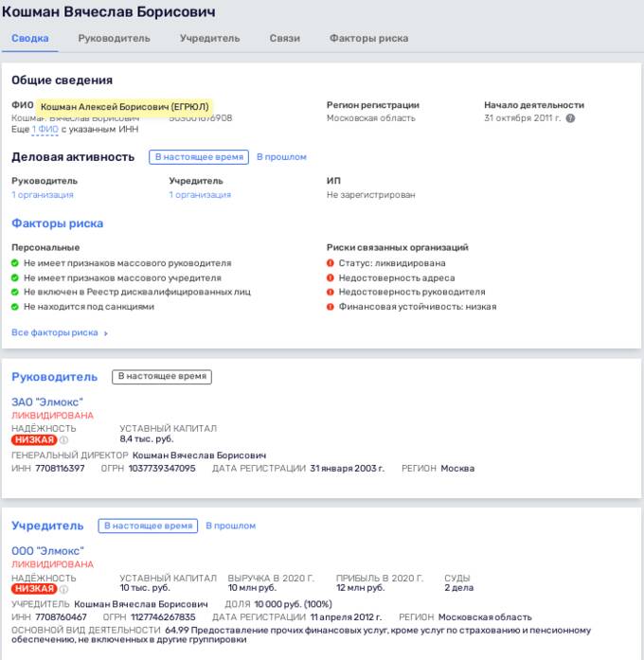Click red warning icon for 'Статус: ликвидирована'
Image resolution: width=644 pixels, height=660 pixels.
(x=331, y=263)
